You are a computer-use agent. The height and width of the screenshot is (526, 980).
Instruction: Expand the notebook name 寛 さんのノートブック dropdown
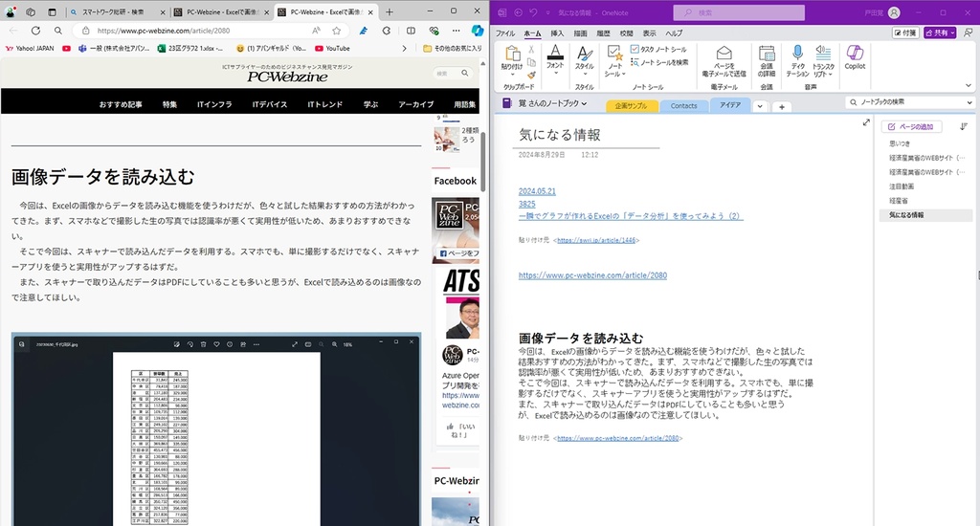(x=552, y=103)
